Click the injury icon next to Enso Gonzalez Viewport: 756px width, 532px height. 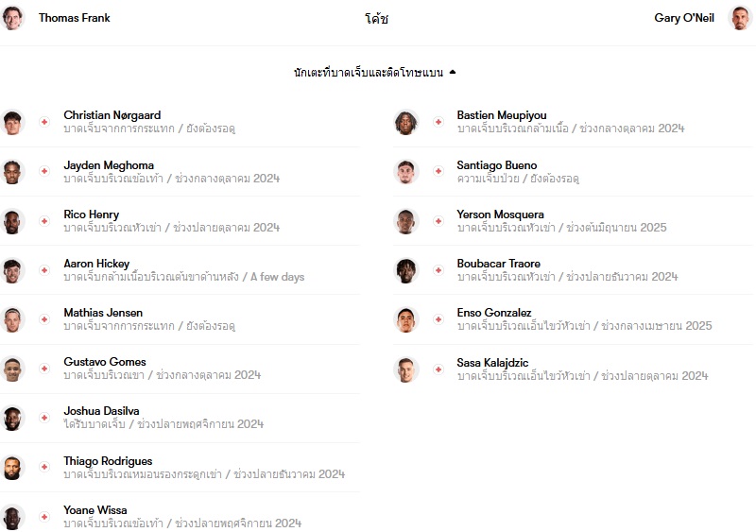438,319
